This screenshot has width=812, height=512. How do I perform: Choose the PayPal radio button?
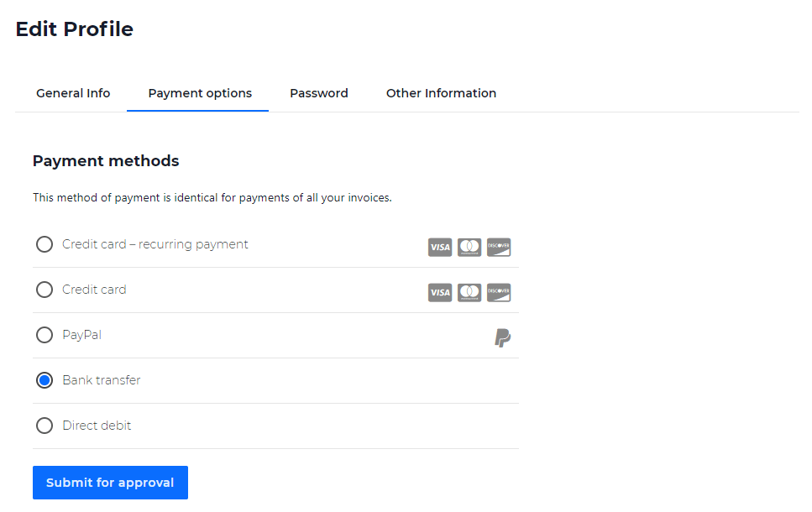45,335
